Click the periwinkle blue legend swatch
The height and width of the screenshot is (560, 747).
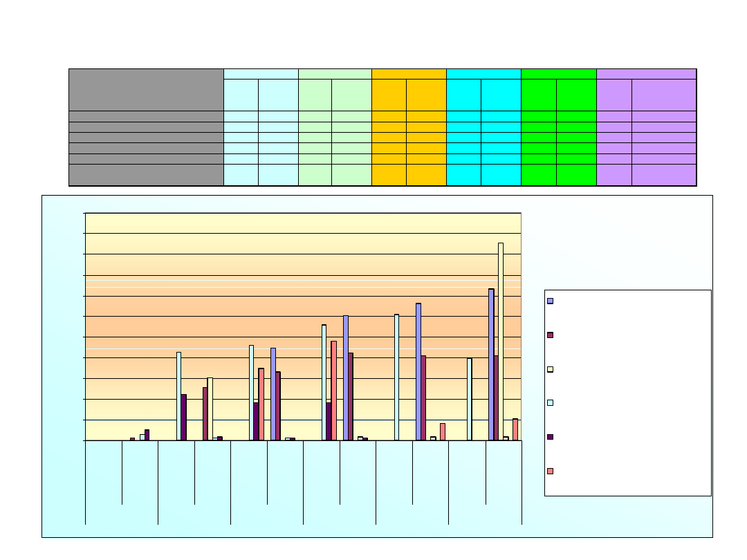pyautogui.click(x=551, y=301)
